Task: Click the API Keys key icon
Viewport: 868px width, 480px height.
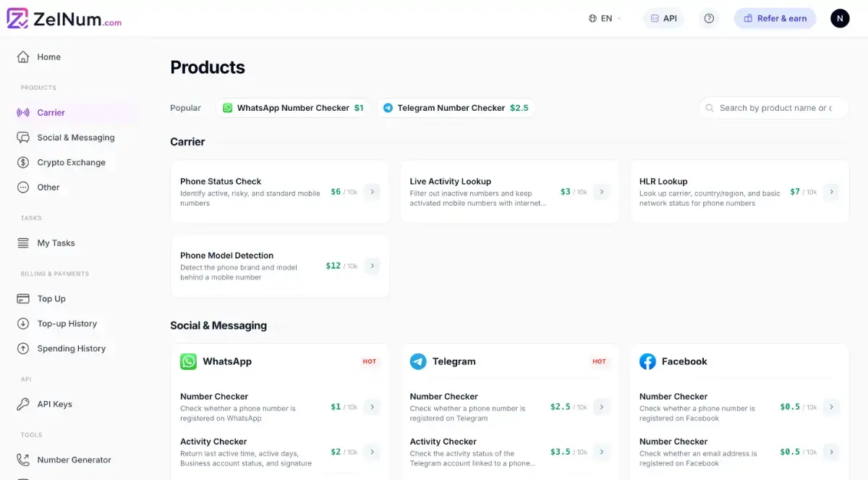Action: (23, 405)
